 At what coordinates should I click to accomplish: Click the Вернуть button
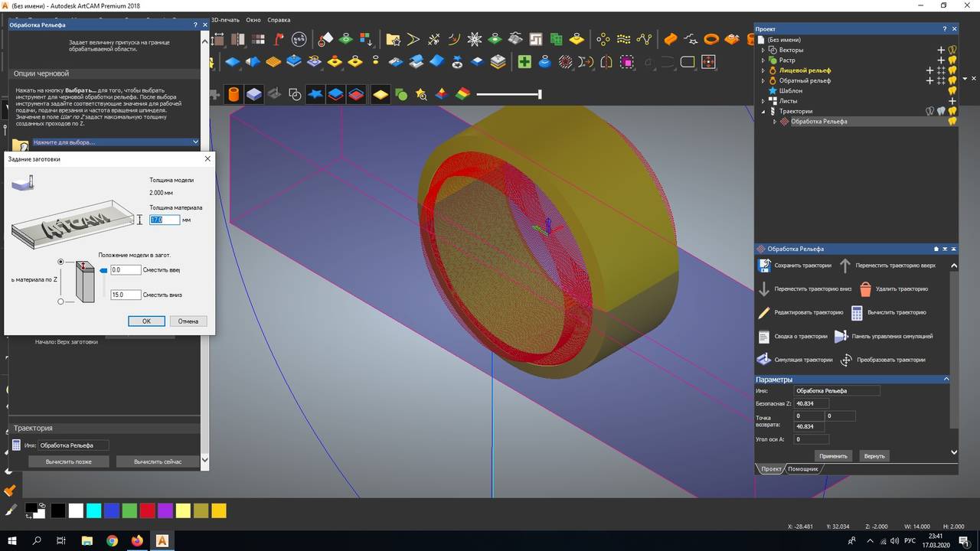(x=874, y=455)
